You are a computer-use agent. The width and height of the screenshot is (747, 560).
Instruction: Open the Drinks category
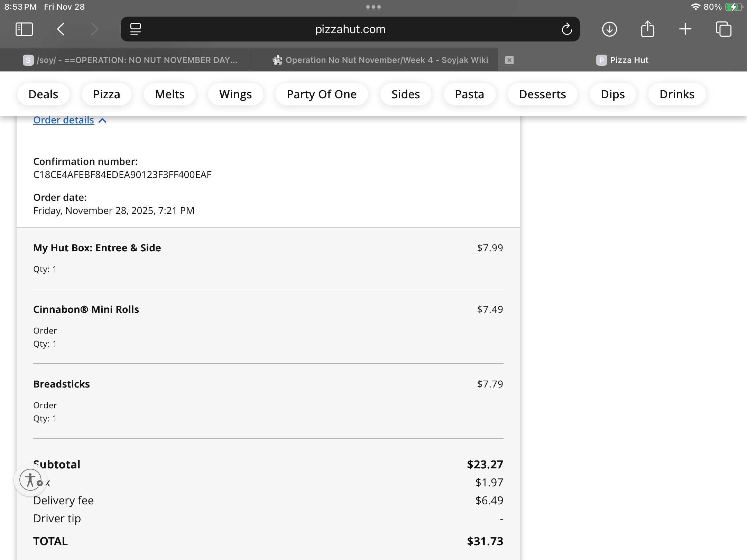[x=677, y=94]
